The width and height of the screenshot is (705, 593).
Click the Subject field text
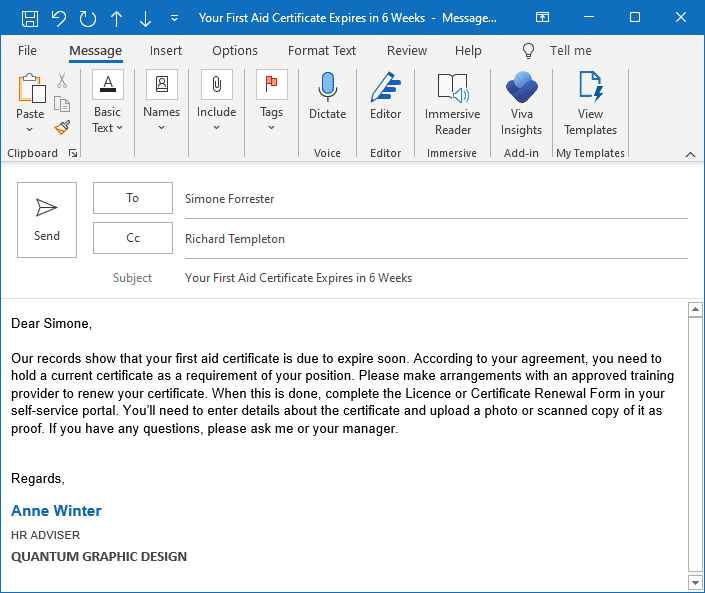pos(298,278)
